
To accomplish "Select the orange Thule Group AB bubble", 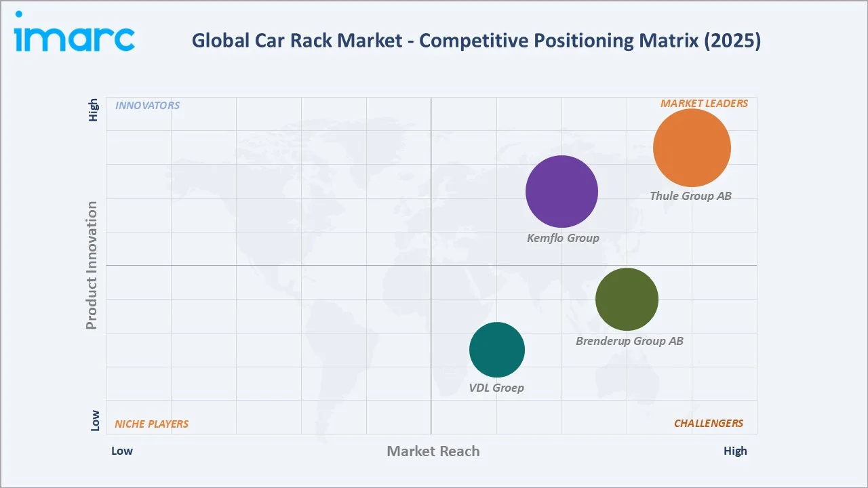I will 692,148.
